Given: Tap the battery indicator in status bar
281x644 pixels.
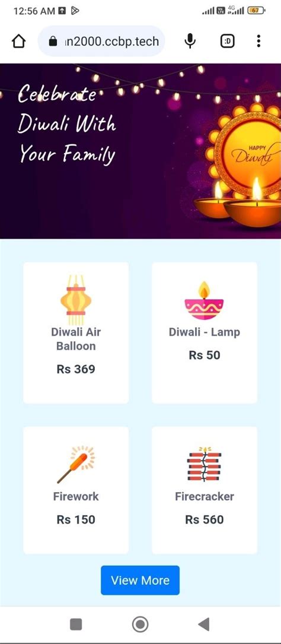Looking at the screenshot, I should [256, 11].
